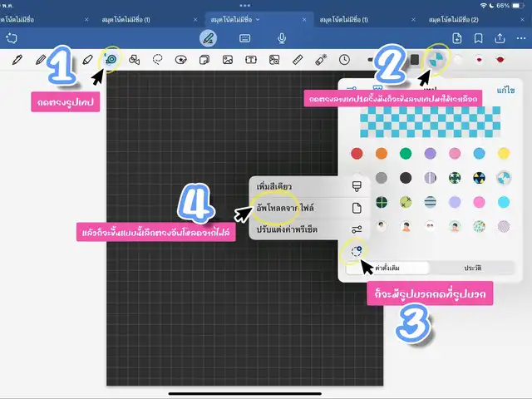Pick the solid red color swatch
532x399 pixels.
357,153
